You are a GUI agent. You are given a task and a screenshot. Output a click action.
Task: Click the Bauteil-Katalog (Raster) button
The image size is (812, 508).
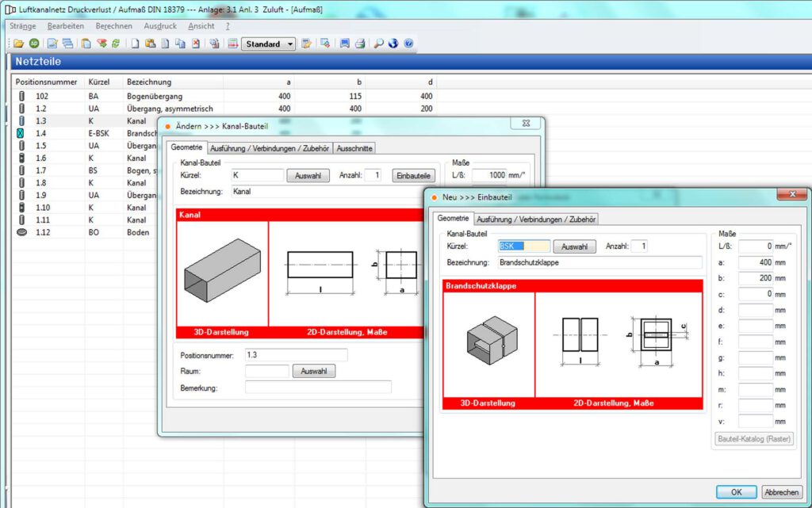click(754, 439)
